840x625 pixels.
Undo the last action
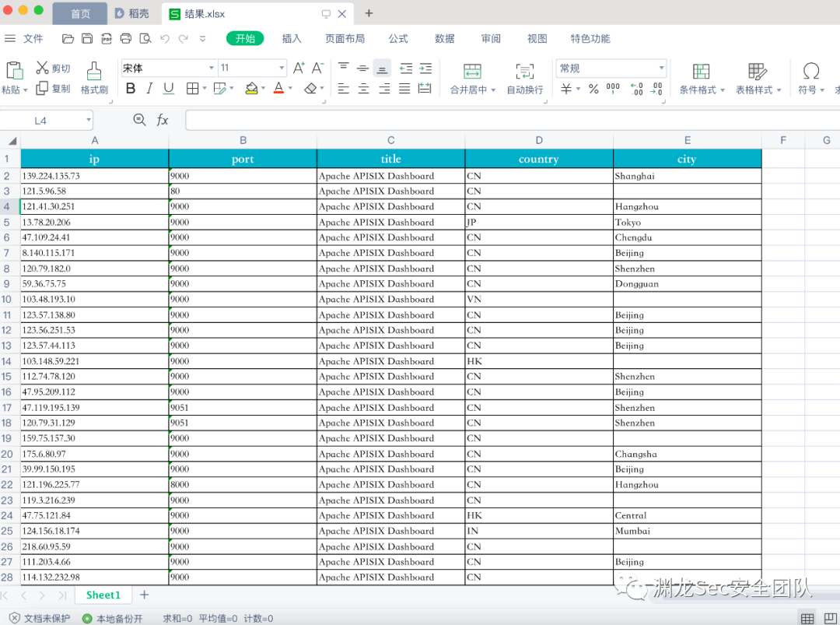tap(165, 39)
